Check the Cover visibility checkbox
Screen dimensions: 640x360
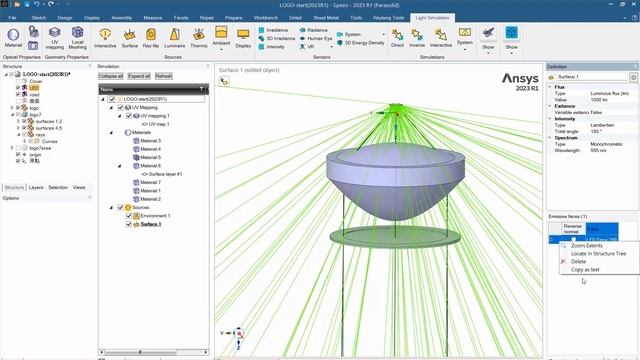tap(18, 81)
